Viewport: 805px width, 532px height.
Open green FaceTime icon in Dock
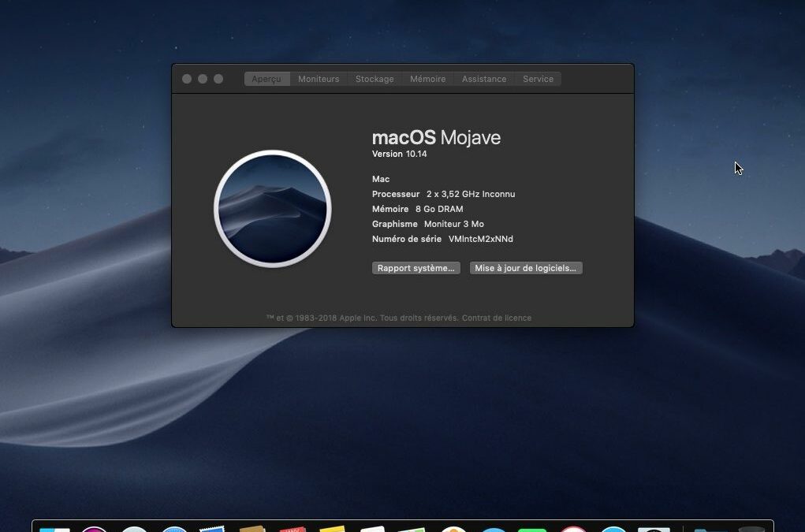(x=532, y=529)
